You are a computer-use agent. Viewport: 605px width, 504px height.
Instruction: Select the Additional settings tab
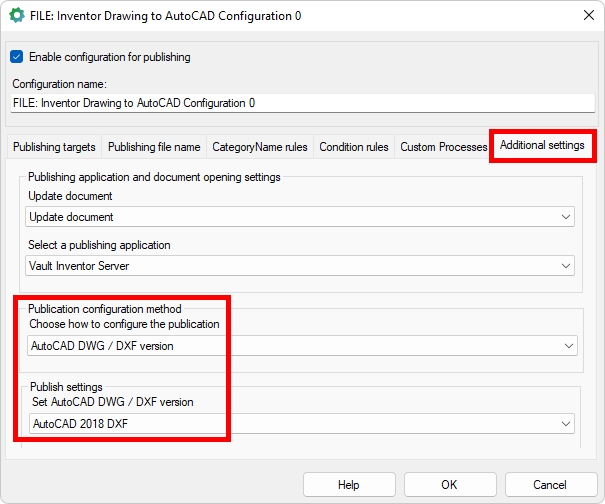pos(542,146)
